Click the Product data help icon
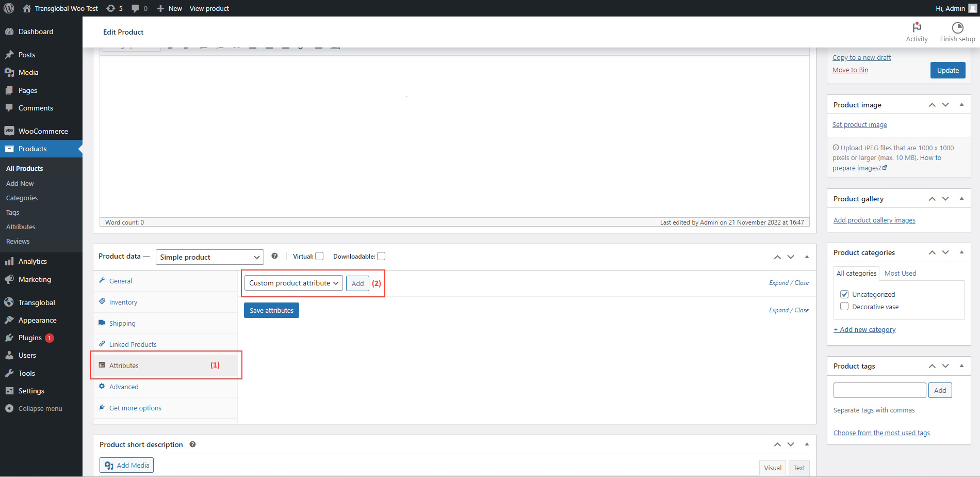The width and height of the screenshot is (980, 478). [274, 256]
